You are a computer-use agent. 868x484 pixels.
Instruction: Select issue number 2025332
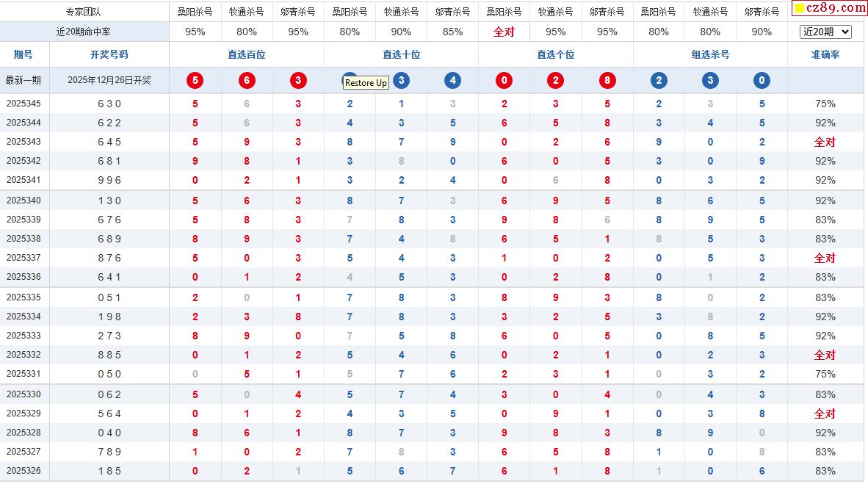[23, 355]
